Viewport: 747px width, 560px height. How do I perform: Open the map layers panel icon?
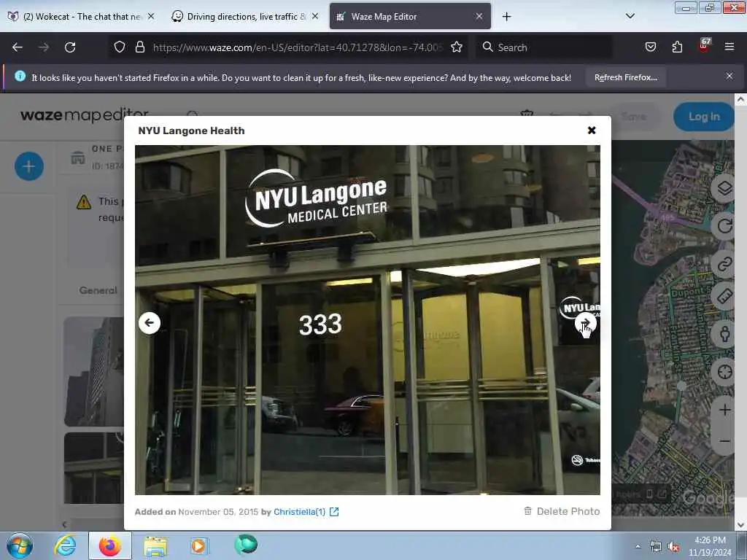724,189
